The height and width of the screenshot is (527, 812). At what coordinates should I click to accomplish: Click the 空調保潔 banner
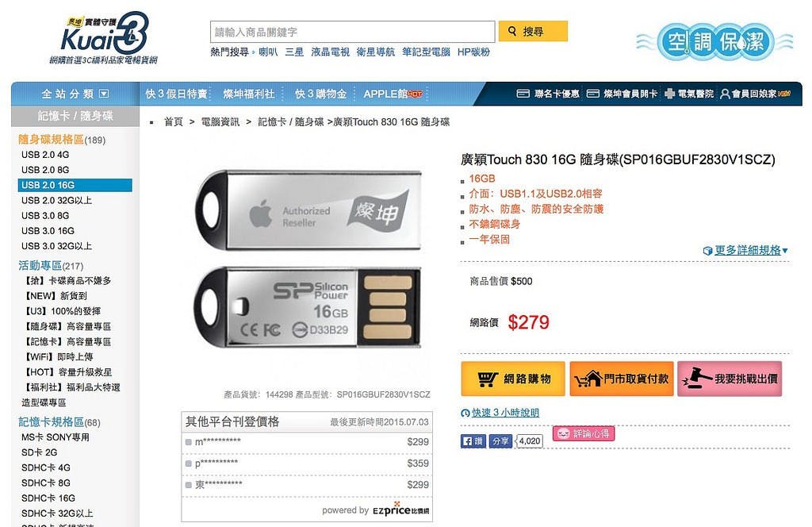click(714, 42)
